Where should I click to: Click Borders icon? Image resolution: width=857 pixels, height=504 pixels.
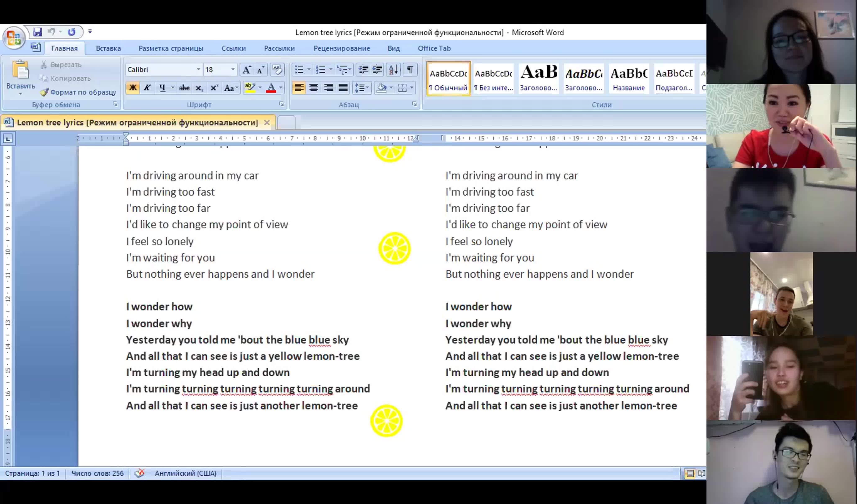(x=402, y=88)
